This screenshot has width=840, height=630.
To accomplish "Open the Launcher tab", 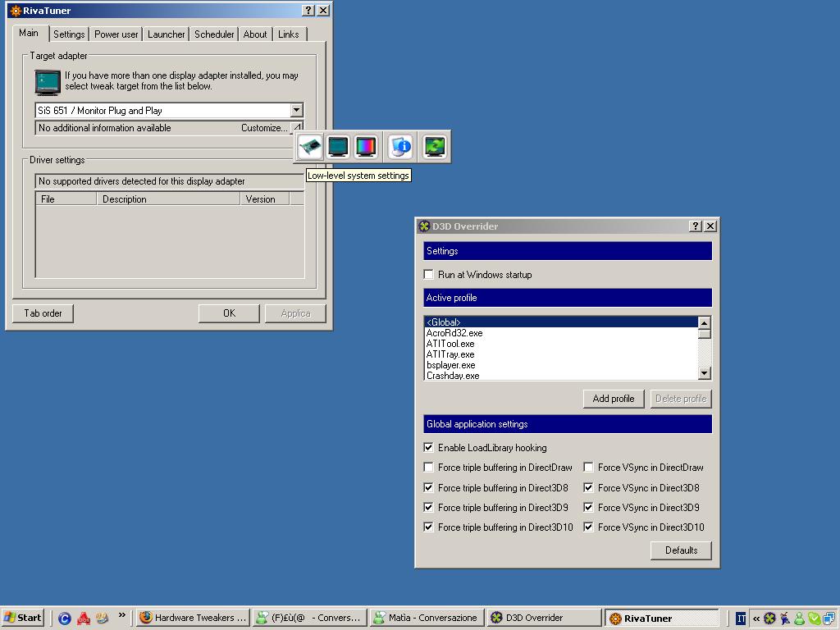I will click(x=166, y=34).
